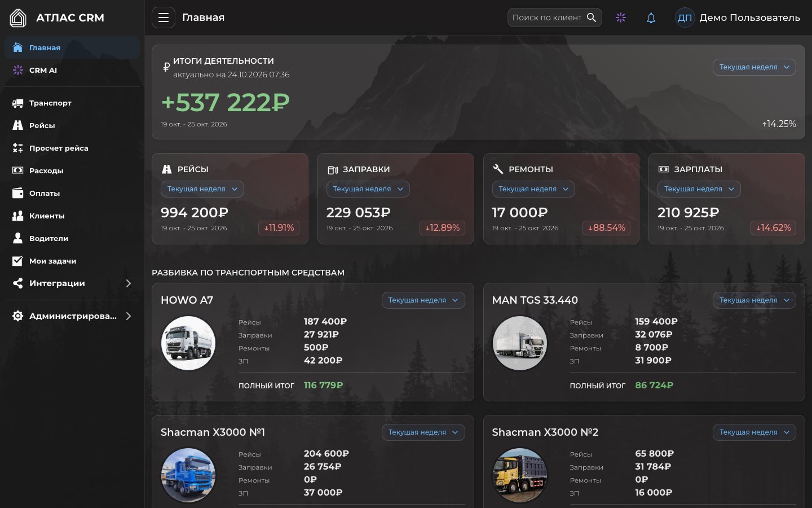Click the ДП user avatar
Screen dimensions: 812x508
[x=685, y=17]
